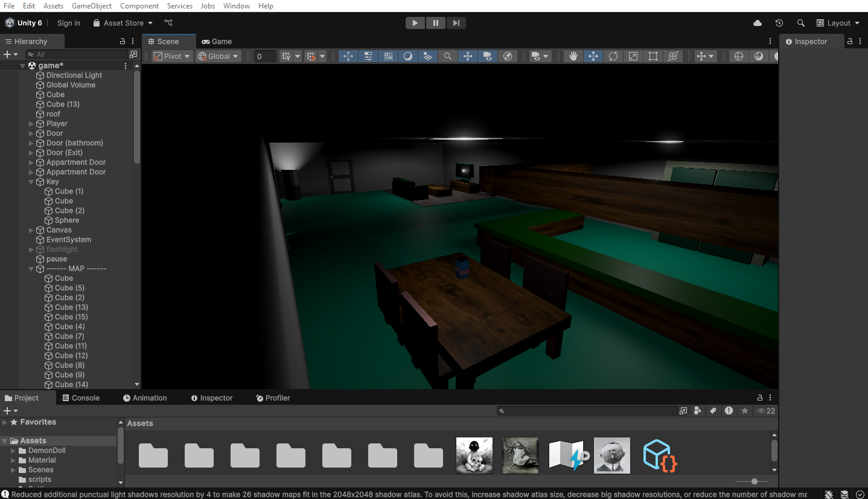Image resolution: width=868 pixels, height=499 pixels.
Task: Open the Pivot dropdown
Action: pos(171,56)
